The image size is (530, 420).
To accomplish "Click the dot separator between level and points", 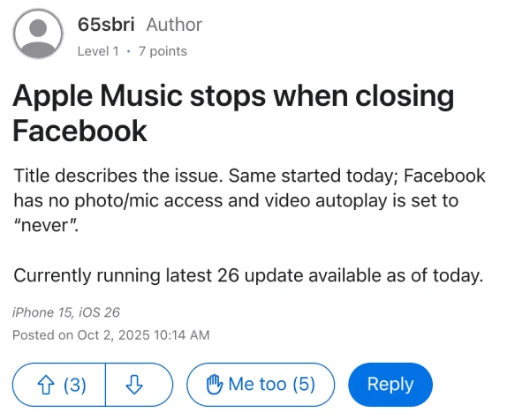I will pos(128,51).
